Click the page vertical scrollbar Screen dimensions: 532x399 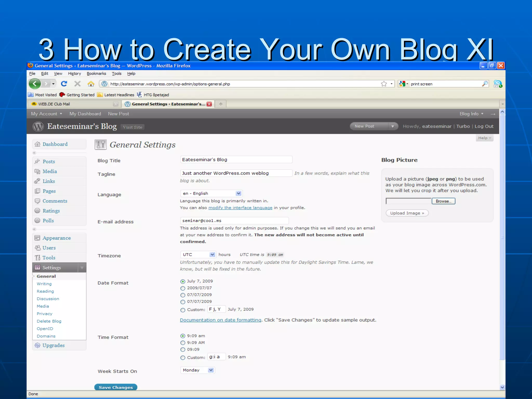pyautogui.click(x=502, y=237)
